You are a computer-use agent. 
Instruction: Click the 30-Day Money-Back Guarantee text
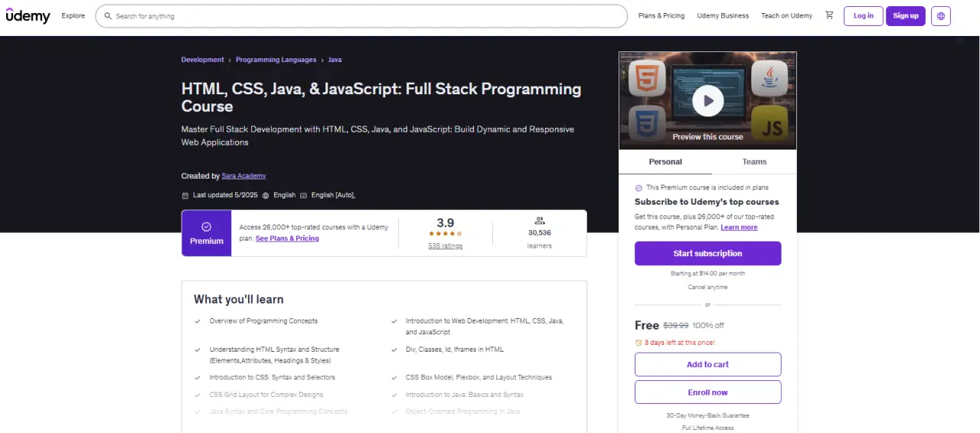click(707, 415)
